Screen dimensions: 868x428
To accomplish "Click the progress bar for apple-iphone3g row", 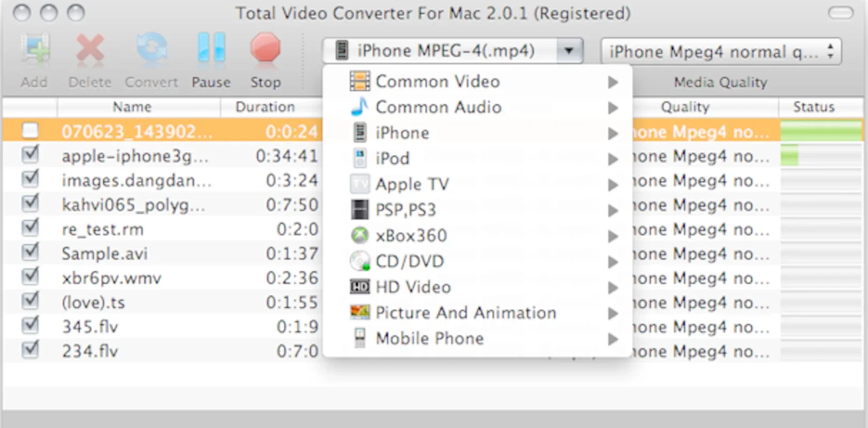I will point(821,156).
